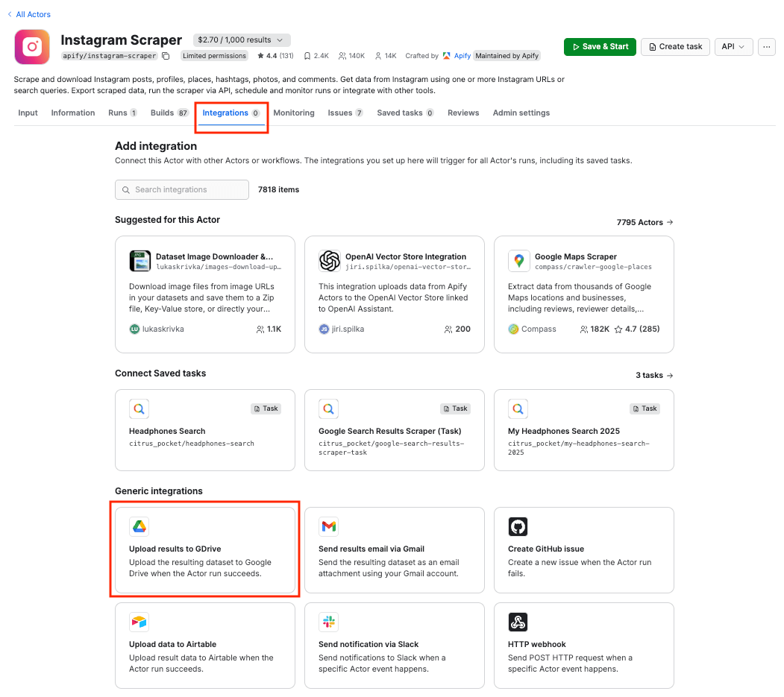Switch to the Monitoring tab
The height and width of the screenshot is (697, 784).
coord(294,113)
